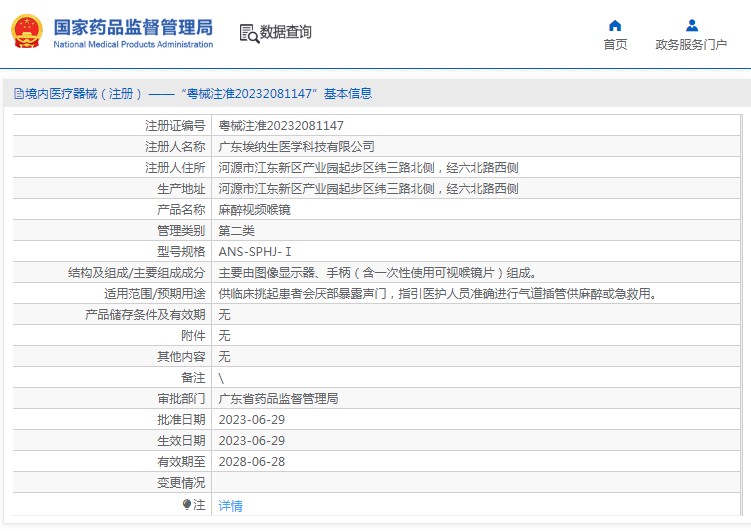Click 无 in 产品储存条件及有效期 row
Screen dimensions: 751x531
coord(224,315)
